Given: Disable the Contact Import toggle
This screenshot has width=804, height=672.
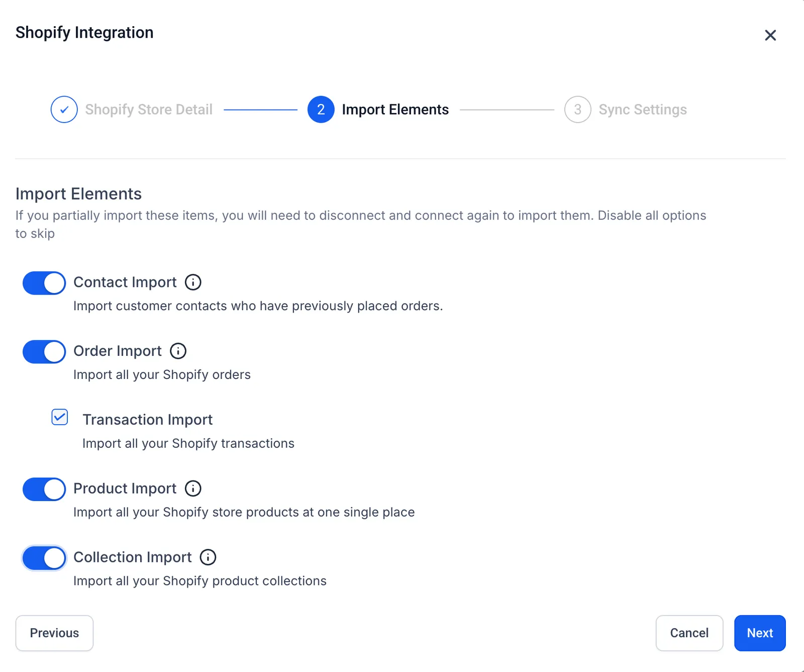Looking at the screenshot, I should 44,283.
